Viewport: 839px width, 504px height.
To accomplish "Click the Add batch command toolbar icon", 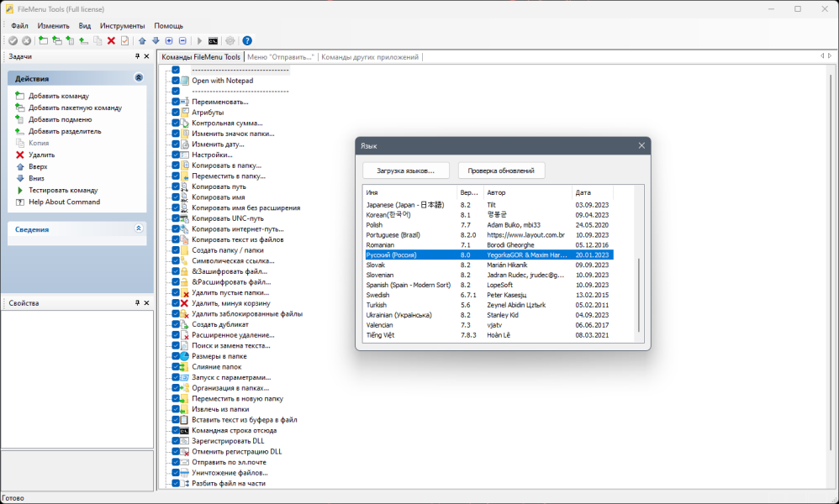I will click(x=56, y=40).
